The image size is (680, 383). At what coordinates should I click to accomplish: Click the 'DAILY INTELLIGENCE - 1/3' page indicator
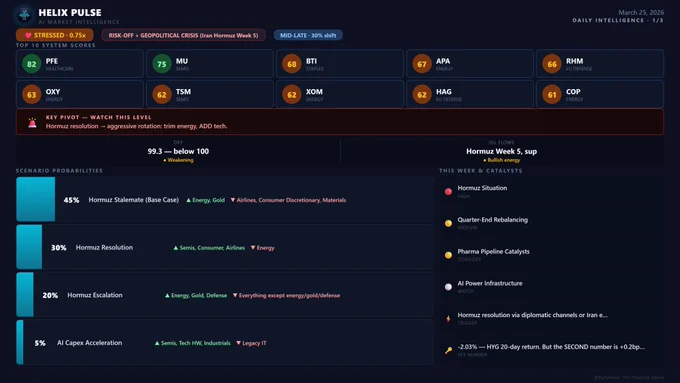[x=618, y=20]
